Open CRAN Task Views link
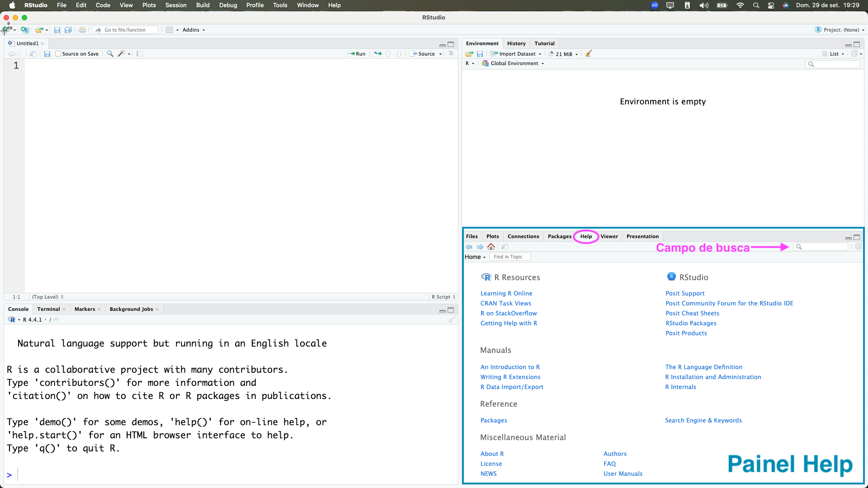This screenshot has height=488, width=868. [x=505, y=303]
